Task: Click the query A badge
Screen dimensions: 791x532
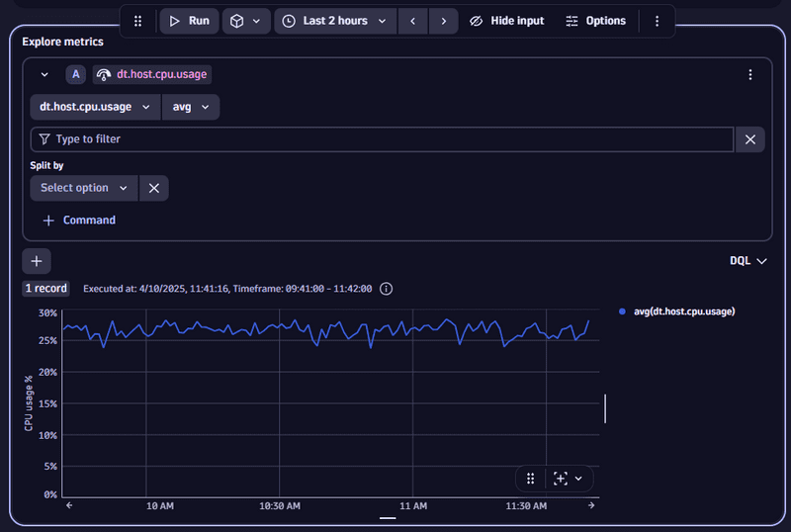Action: coord(76,75)
